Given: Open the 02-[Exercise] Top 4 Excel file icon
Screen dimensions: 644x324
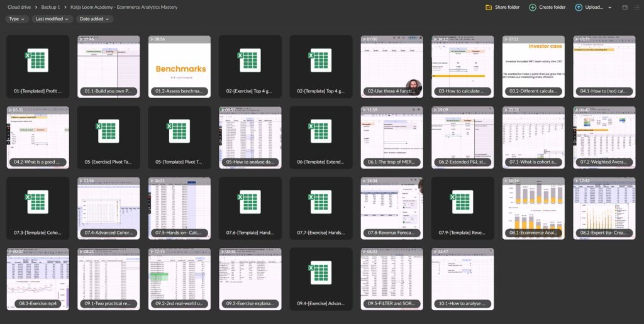Looking at the screenshot, I should (x=250, y=60).
